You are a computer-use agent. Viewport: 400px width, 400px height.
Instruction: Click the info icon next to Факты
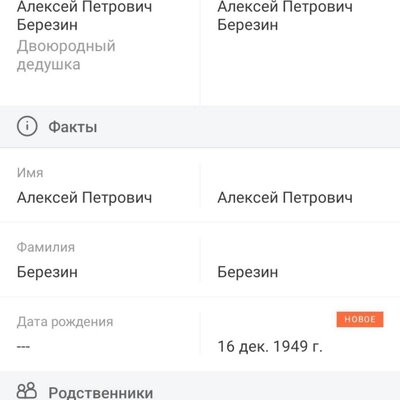[27, 126]
